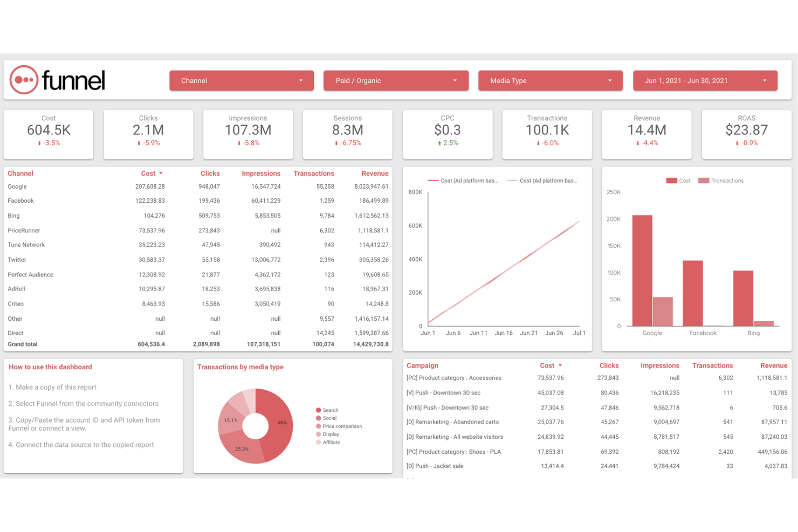Click the Cost legend swatch in bar chart
The image size is (798, 532).
(671, 181)
